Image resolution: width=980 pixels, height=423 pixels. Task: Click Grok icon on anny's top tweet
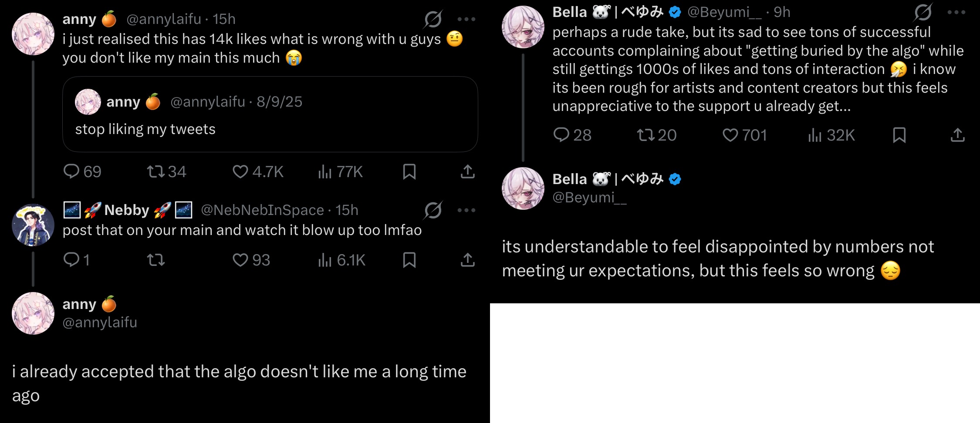[433, 19]
